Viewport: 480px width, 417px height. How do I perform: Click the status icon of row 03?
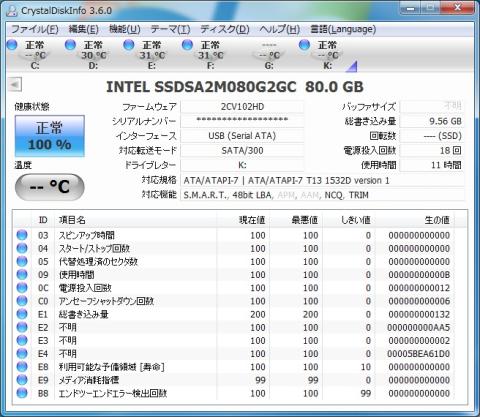coord(22,235)
